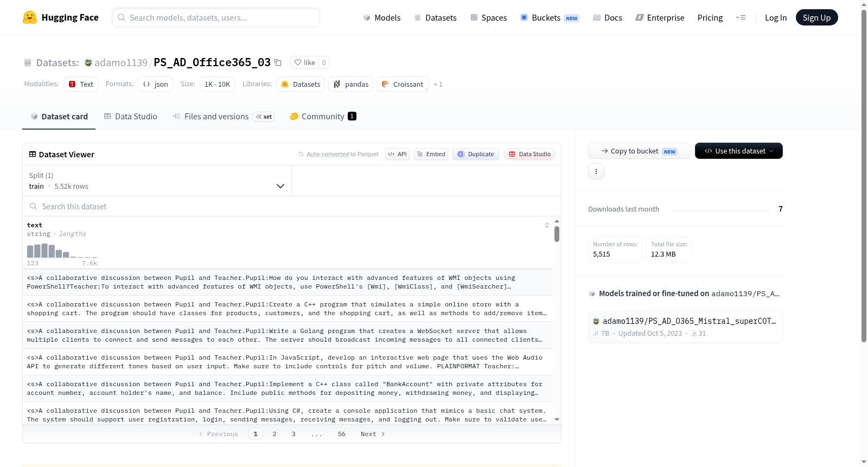Open the Enterprise menu item
Screen dimensions: 868x467
(x=660, y=17)
